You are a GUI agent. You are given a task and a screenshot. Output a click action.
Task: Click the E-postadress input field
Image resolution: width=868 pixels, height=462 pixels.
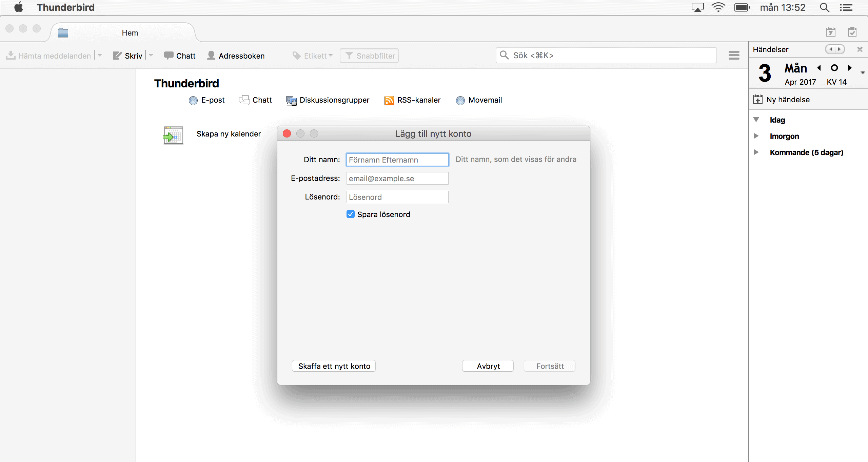click(397, 178)
